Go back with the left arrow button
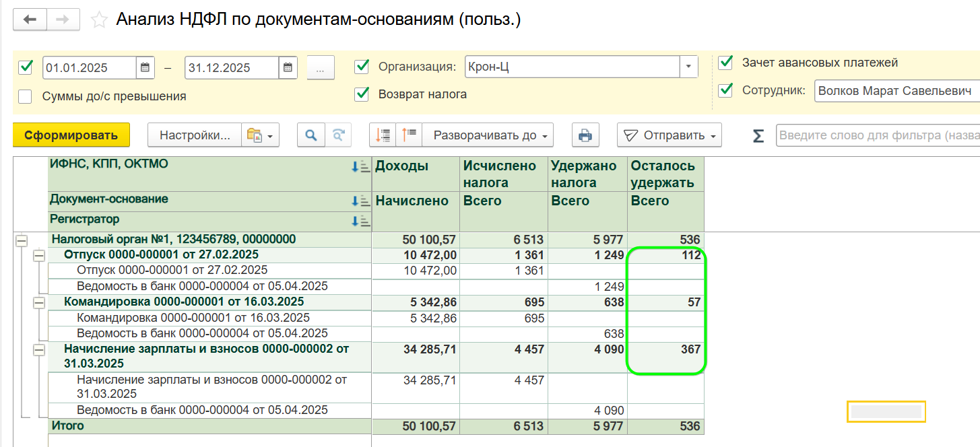 [x=30, y=20]
